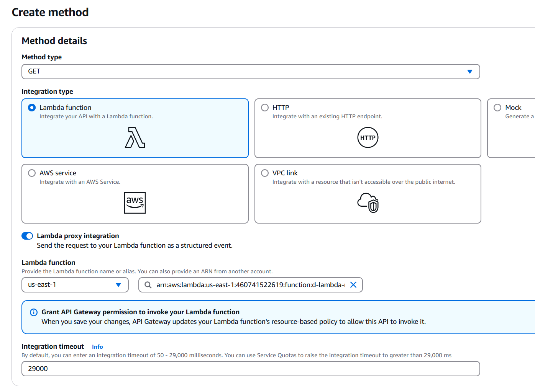The width and height of the screenshot is (535, 392).
Task: Disable the Lambda proxy integration toggle
Action: (27, 236)
